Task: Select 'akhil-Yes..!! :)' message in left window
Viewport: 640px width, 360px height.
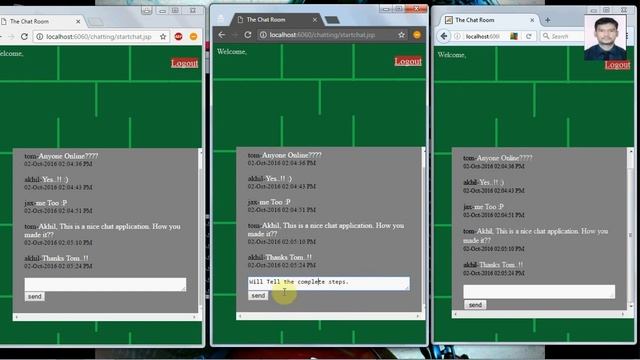Action: pos(47,179)
